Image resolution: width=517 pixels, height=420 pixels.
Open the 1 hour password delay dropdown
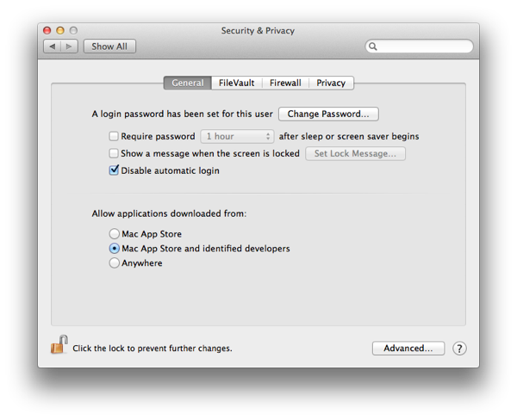pyautogui.click(x=237, y=136)
